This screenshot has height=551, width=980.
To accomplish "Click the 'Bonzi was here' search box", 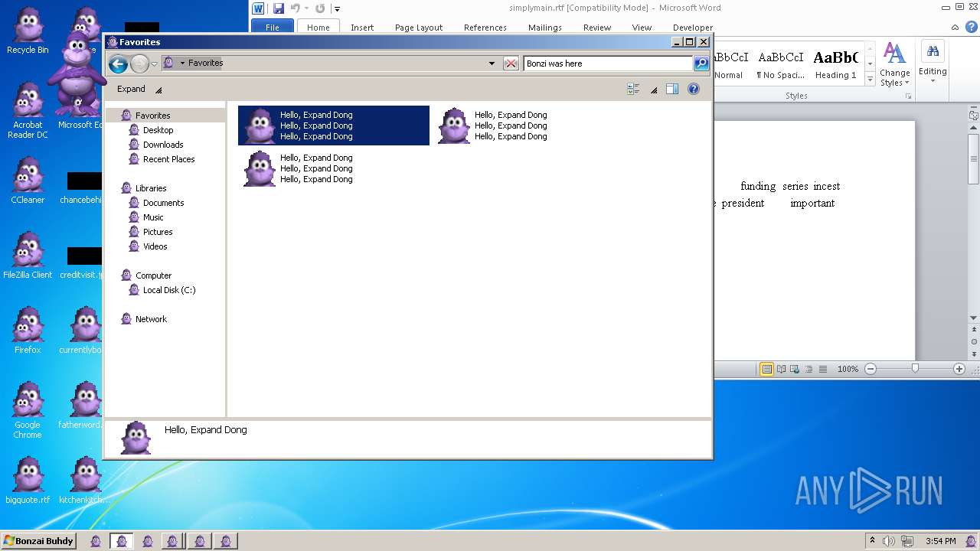I will (x=608, y=64).
